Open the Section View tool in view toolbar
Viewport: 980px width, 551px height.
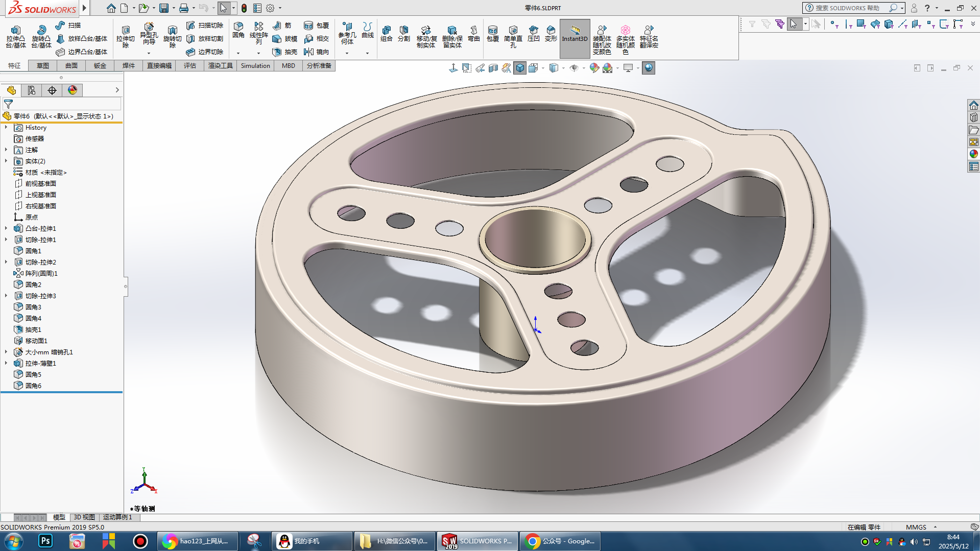coord(493,68)
